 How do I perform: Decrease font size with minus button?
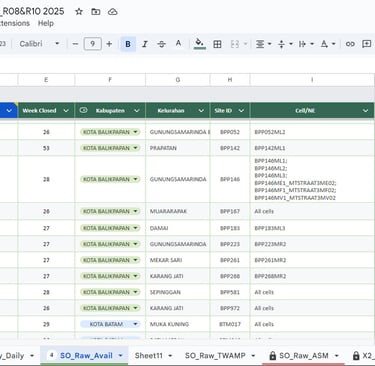[x=75, y=44]
